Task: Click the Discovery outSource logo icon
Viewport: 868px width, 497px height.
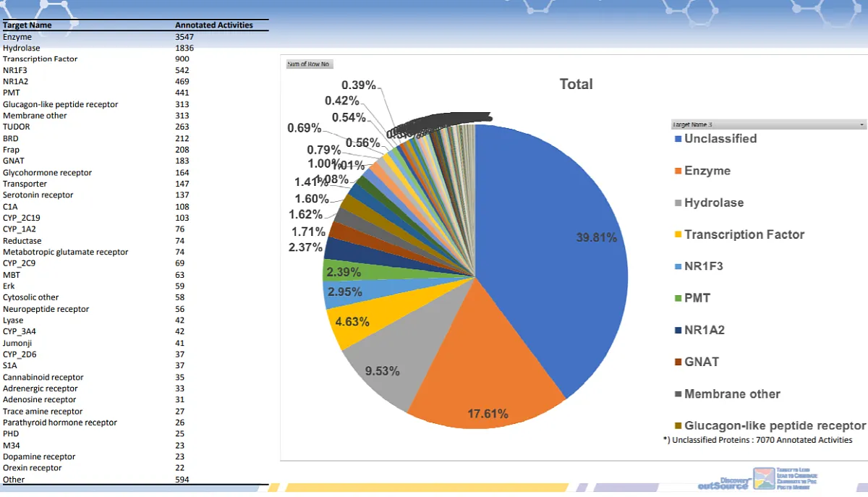Action: point(764,479)
